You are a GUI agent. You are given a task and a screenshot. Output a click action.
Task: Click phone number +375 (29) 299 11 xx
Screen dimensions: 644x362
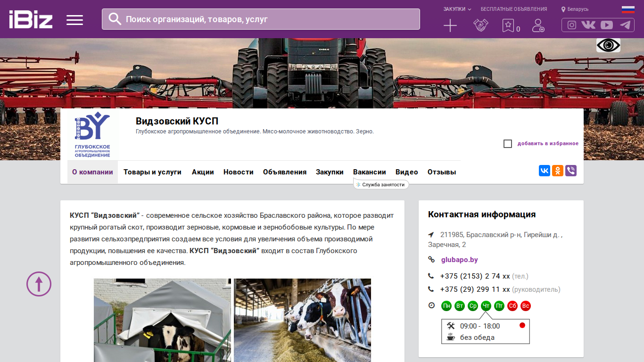475,289
